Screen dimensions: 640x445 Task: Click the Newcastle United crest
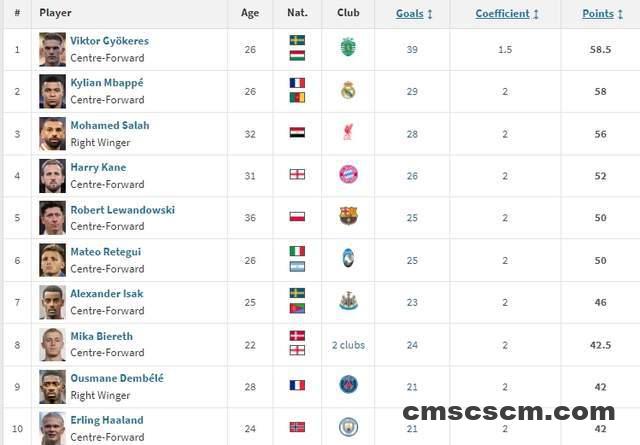click(x=349, y=301)
